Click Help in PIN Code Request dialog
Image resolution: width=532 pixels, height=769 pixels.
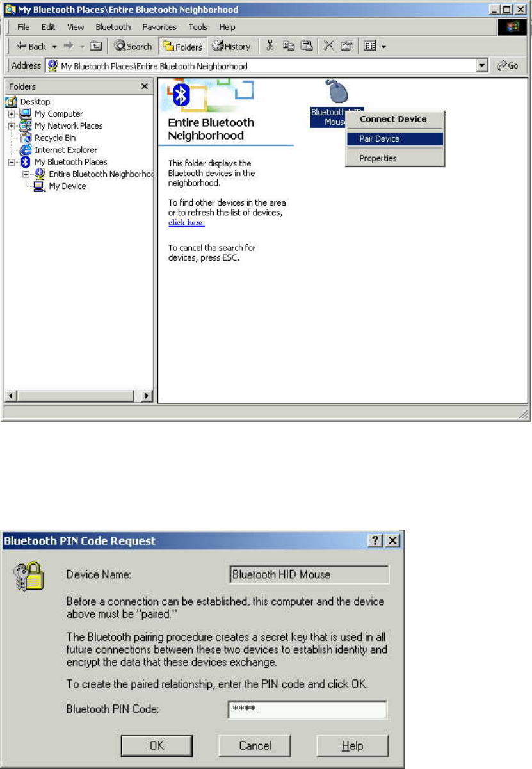(352, 745)
